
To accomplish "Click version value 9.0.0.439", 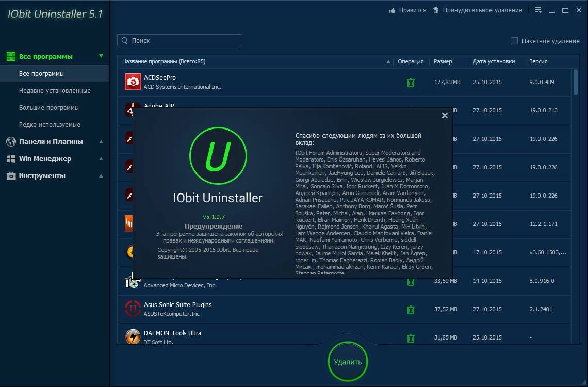I will pos(542,82).
